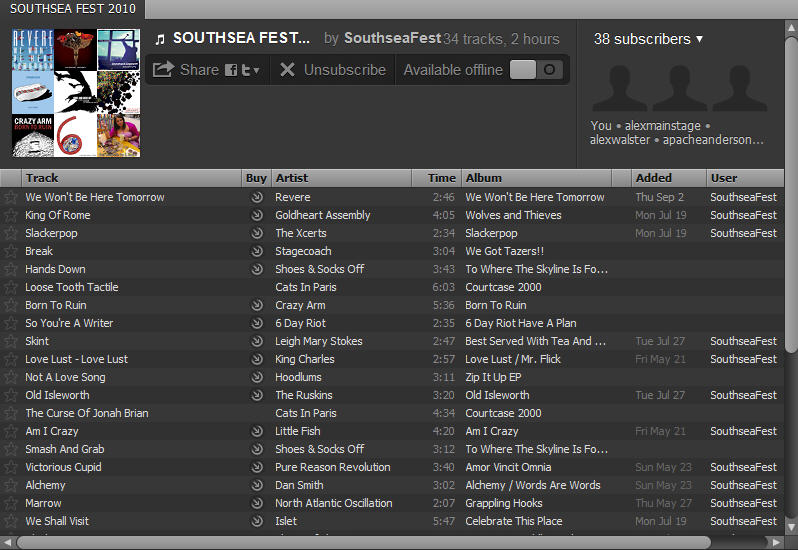Sort by Buy column header
This screenshot has height=550, width=798.
click(x=256, y=178)
